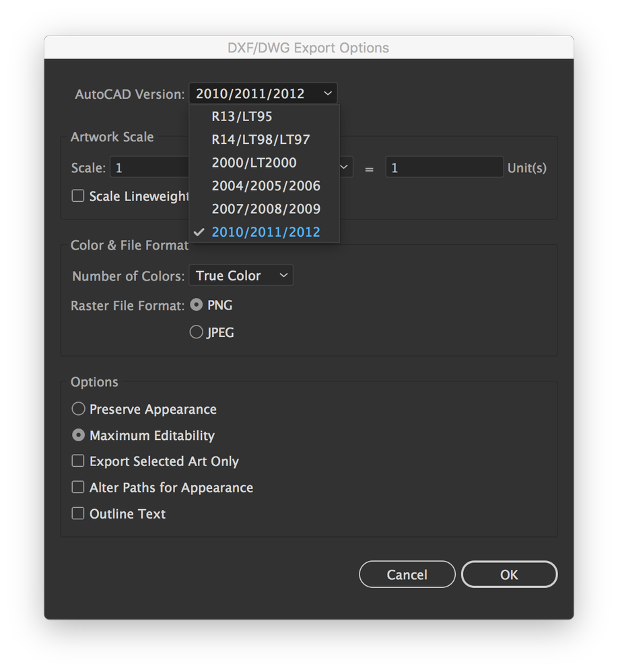Choose the Preserve Appearance option
The width and height of the screenshot is (618, 672).
(x=78, y=408)
